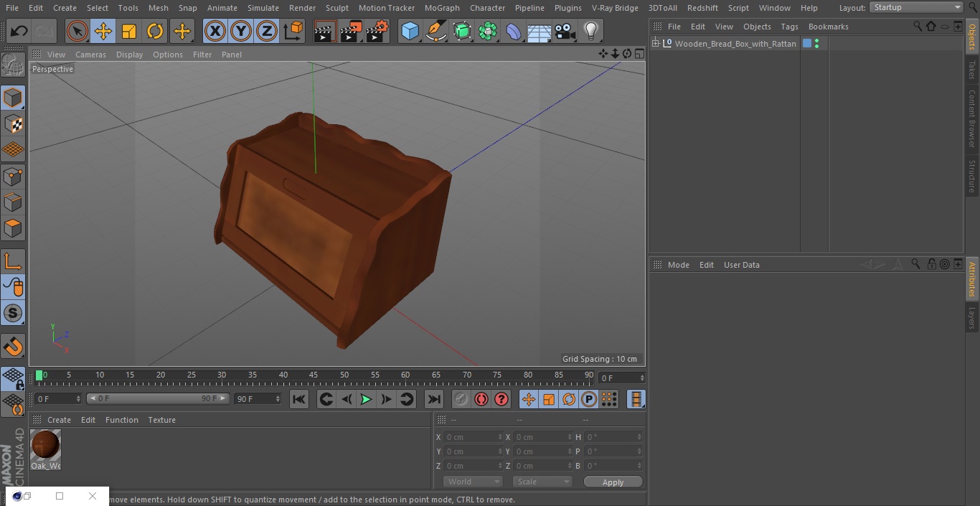Add a Cube primitive object

point(410,32)
